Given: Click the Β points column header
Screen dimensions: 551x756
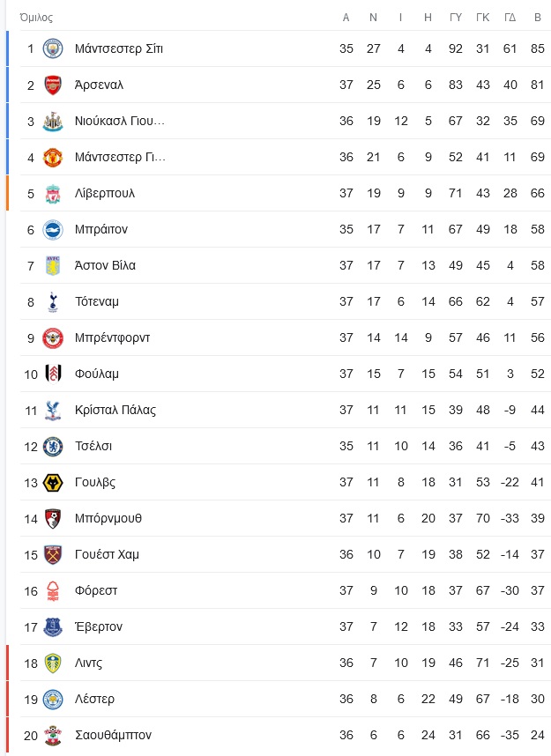Looking at the screenshot, I should [x=538, y=18].
